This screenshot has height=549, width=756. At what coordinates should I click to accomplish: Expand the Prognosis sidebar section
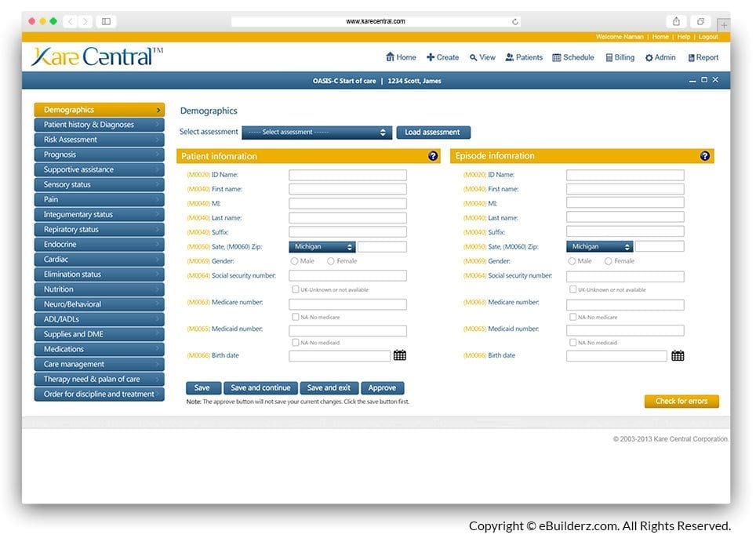coord(100,155)
